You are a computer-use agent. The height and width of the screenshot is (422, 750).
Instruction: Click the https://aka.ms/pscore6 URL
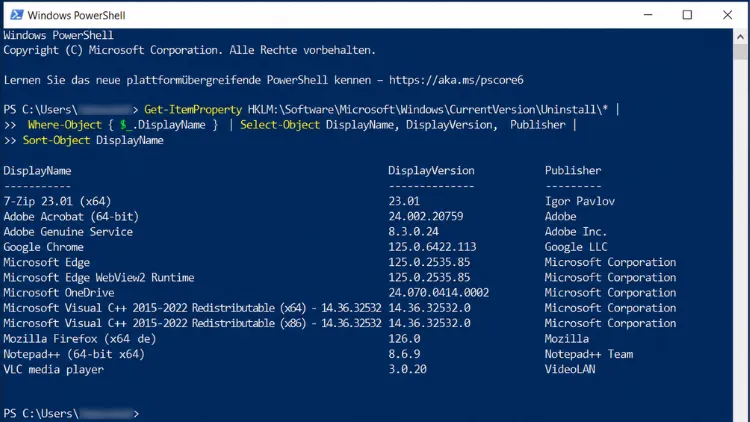[456, 80]
